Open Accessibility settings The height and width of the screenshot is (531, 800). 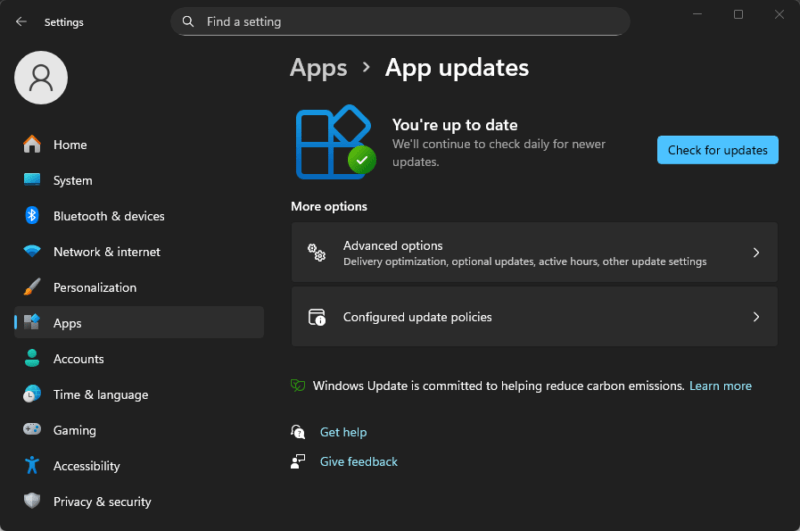coord(139,466)
